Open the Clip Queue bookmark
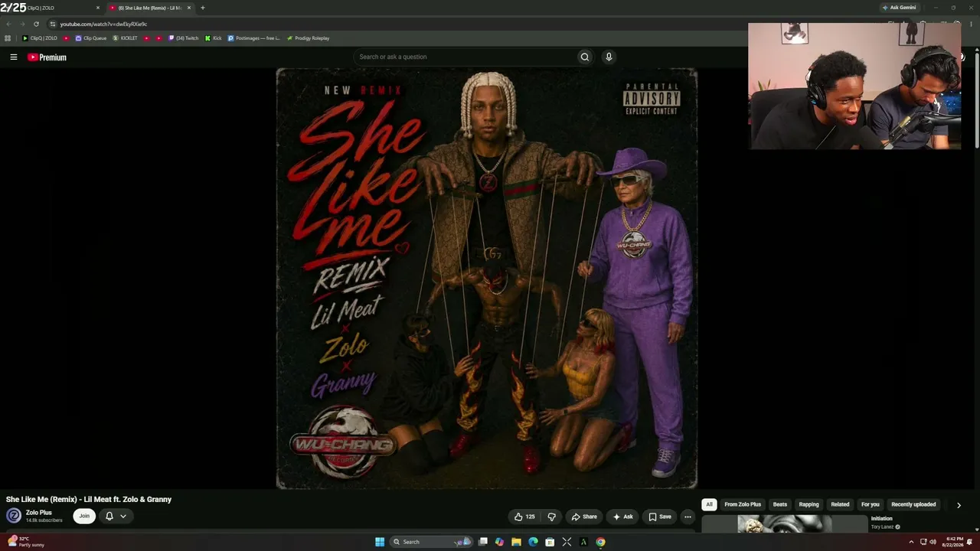The width and height of the screenshot is (980, 551). (x=91, y=38)
